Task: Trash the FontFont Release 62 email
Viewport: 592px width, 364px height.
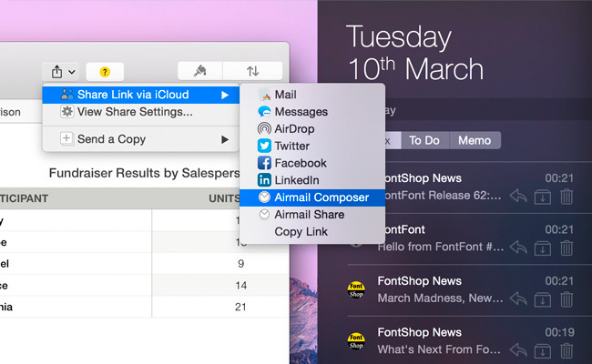Action: [x=566, y=197]
